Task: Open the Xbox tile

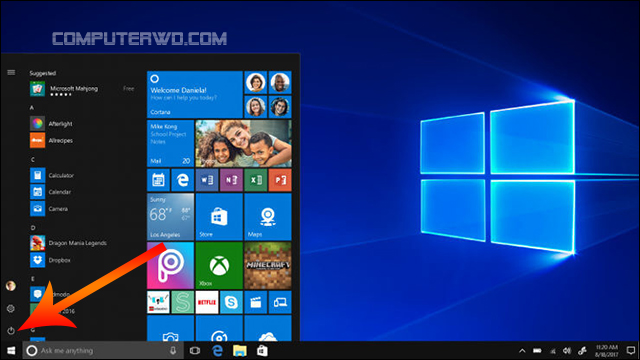Action: [x=219, y=266]
